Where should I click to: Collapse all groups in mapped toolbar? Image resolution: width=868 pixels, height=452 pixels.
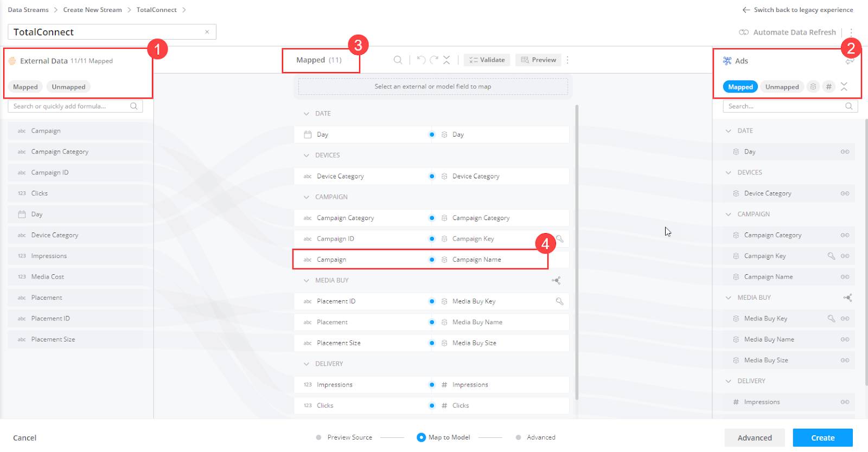[446, 60]
